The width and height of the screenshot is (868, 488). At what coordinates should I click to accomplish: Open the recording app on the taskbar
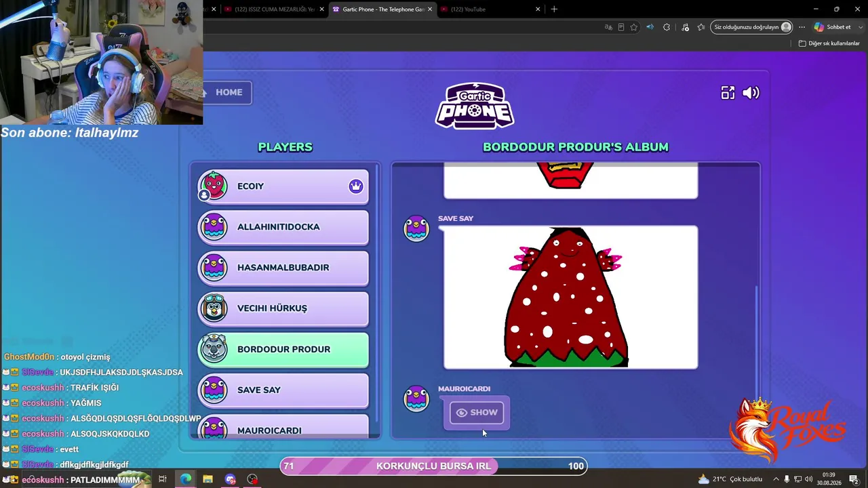coord(252,479)
